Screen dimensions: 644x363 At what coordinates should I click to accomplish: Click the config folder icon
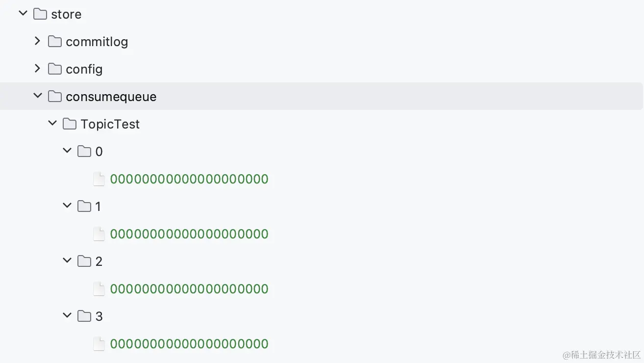(55, 69)
